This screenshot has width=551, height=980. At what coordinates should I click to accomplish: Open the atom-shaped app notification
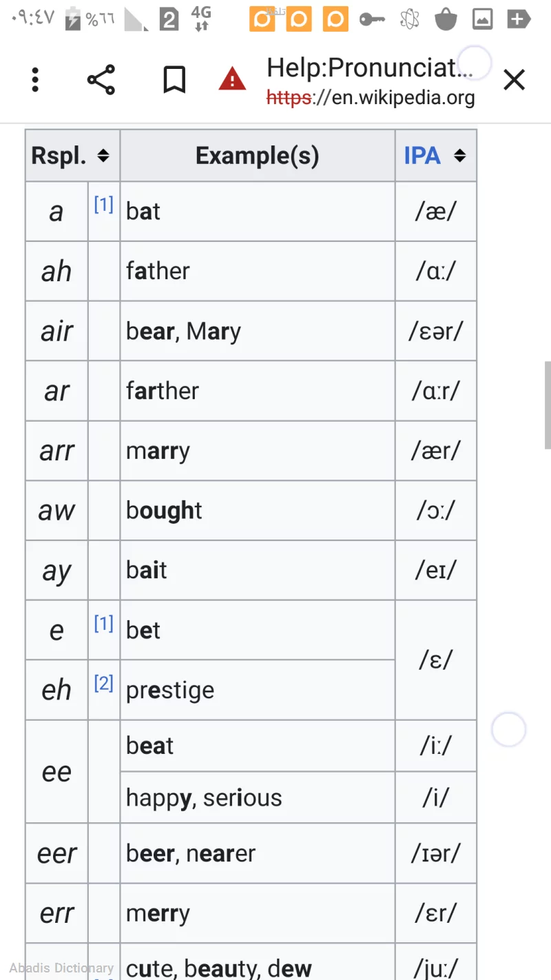(x=409, y=19)
